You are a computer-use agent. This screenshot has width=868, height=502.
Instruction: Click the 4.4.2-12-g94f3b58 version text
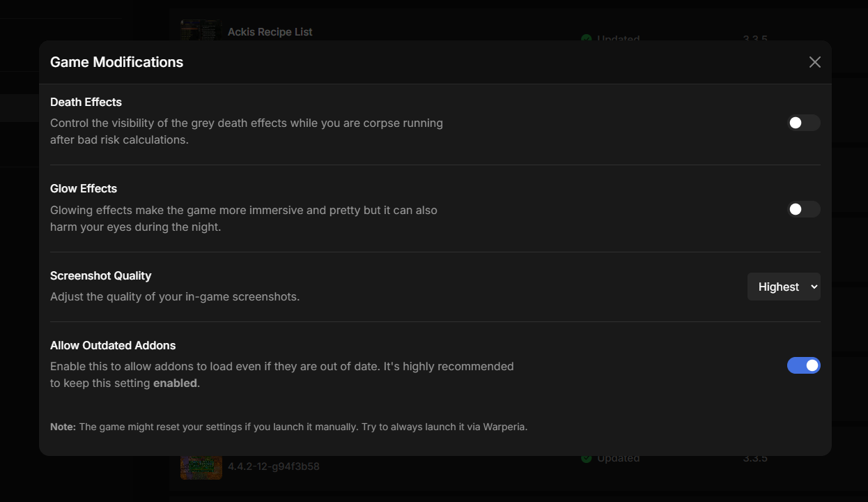coord(274,466)
